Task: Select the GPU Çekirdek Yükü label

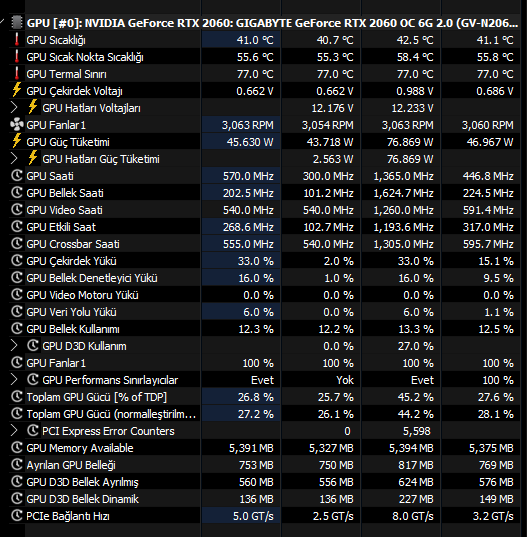Action: pyautogui.click(x=71, y=261)
